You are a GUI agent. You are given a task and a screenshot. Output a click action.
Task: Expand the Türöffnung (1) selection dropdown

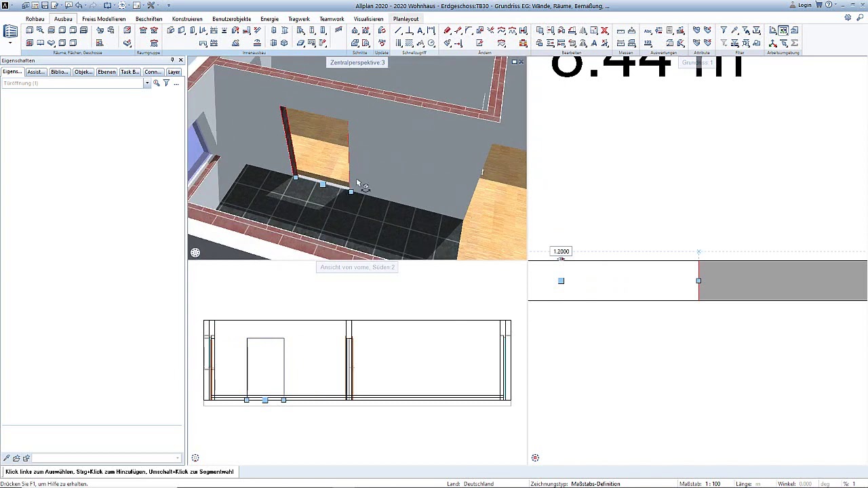146,83
